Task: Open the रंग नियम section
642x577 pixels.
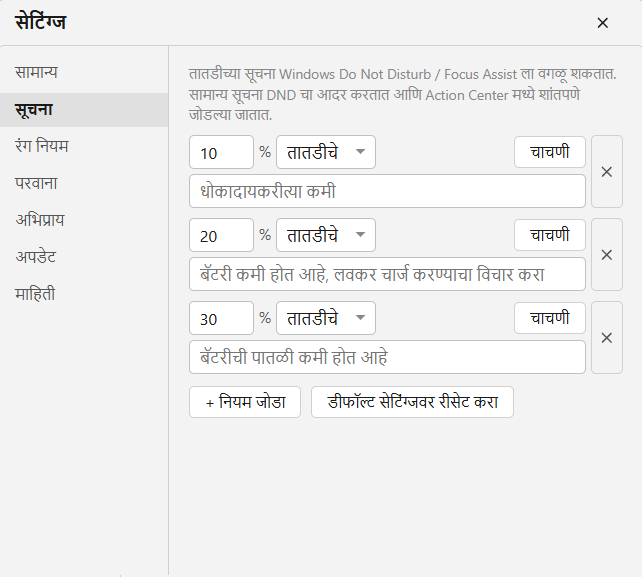Action: 84,146
